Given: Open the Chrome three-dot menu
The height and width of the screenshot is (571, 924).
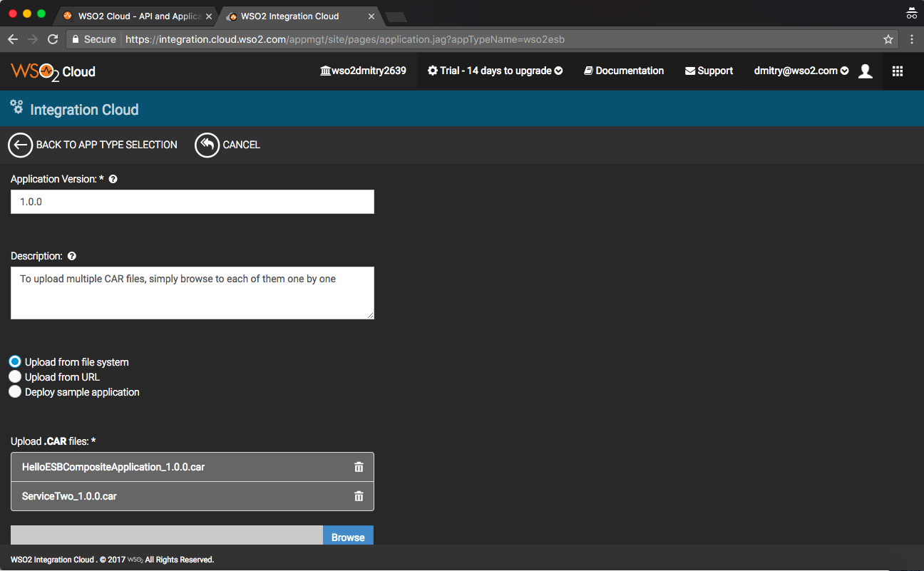Looking at the screenshot, I should click(x=910, y=39).
